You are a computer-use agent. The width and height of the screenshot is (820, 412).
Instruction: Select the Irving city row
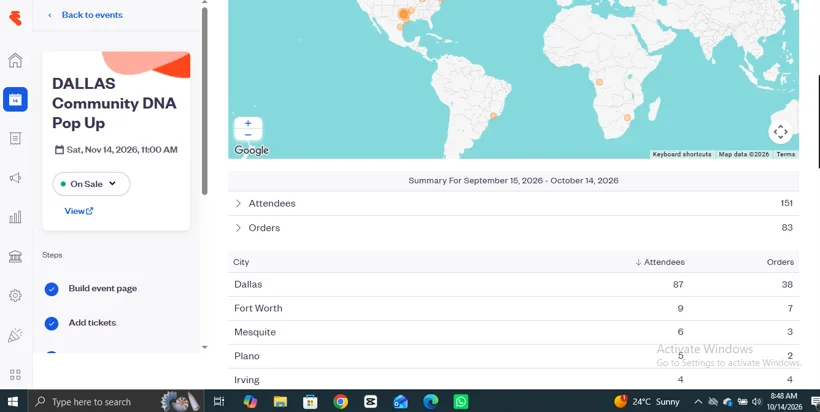[514, 379]
